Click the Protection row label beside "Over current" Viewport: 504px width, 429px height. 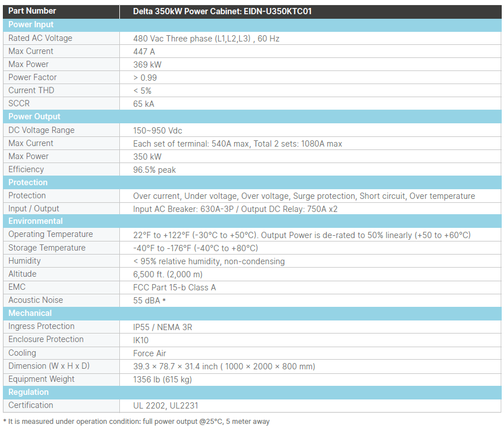point(27,195)
